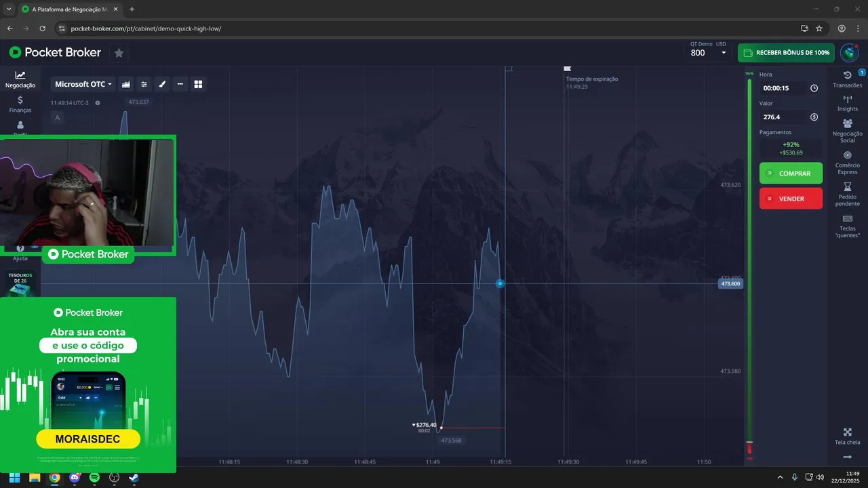Click the favorite star next to Pocket Broker
Image resolution: width=868 pixels, height=488 pixels.
pos(119,53)
